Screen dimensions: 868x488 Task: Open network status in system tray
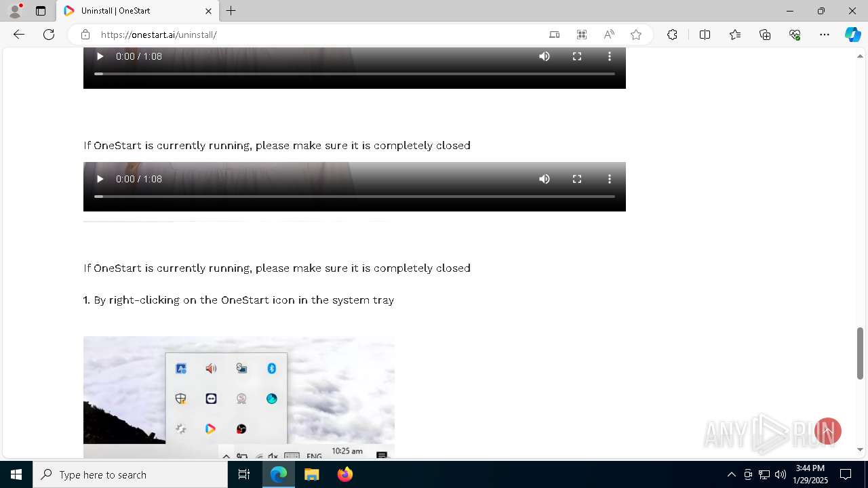pyautogui.click(x=764, y=474)
